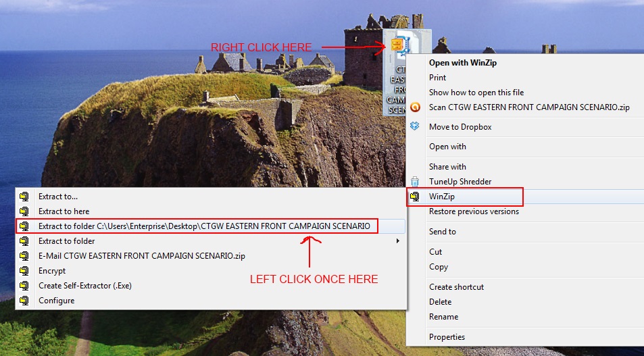The image size is (644, 356).
Task: Click the orange antivirus scan icon
Action: (x=415, y=107)
